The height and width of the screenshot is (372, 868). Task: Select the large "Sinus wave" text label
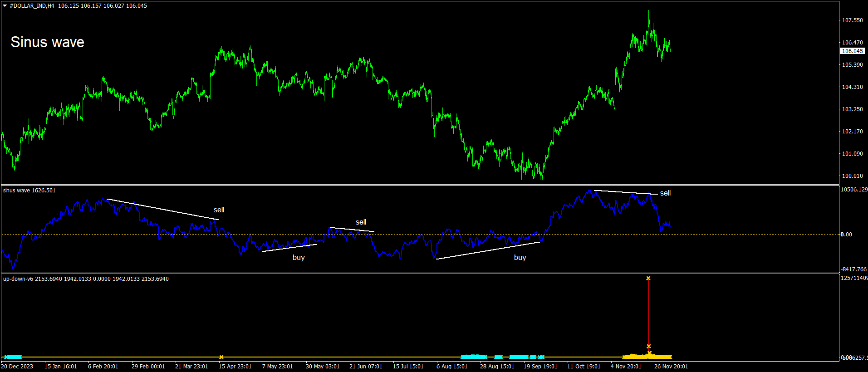[x=47, y=42]
